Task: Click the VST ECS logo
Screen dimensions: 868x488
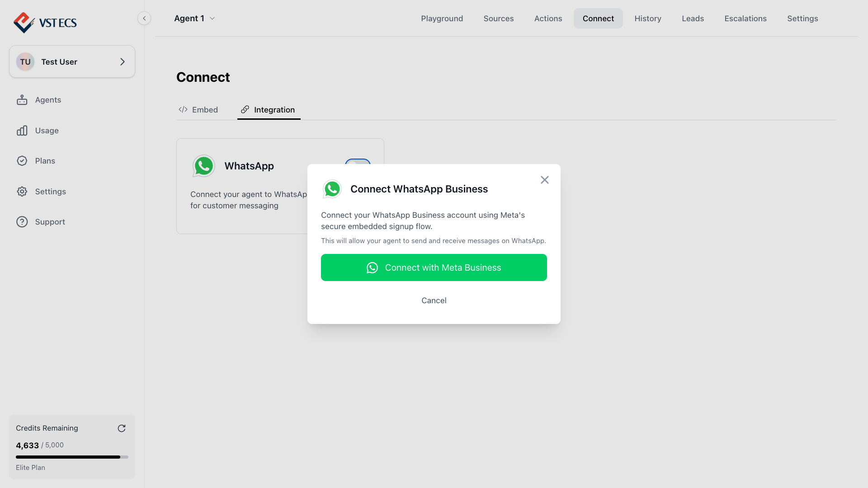Action: coord(45,23)
